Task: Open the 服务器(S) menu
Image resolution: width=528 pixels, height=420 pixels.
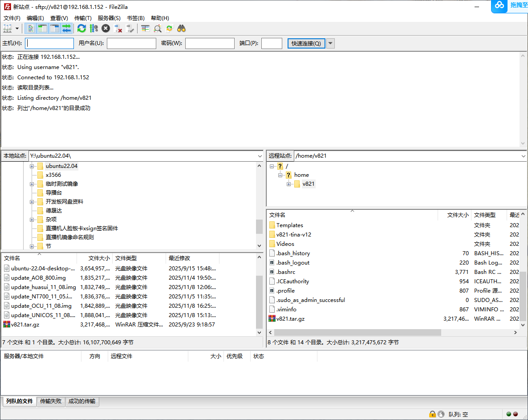Action: pos(109,18)
